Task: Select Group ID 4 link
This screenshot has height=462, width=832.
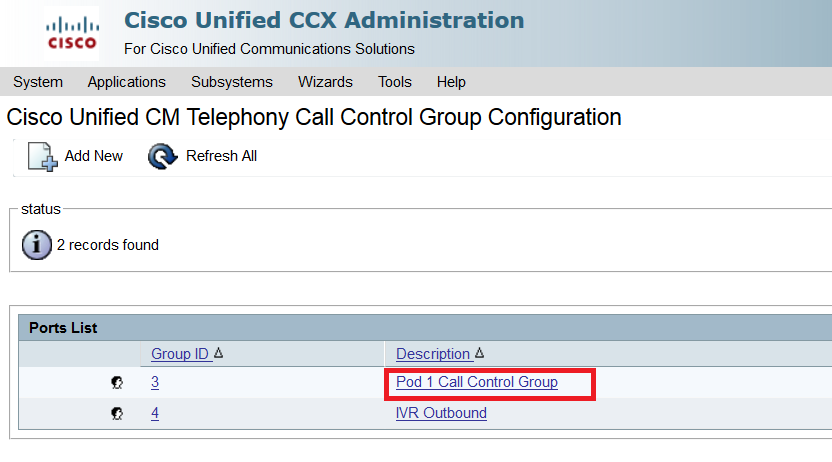Action: tap(155, 413)
